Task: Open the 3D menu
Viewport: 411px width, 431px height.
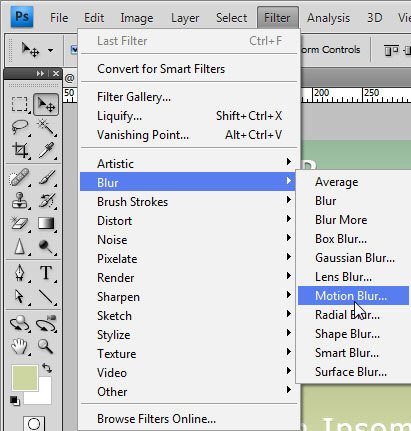Action: (374, 18)
